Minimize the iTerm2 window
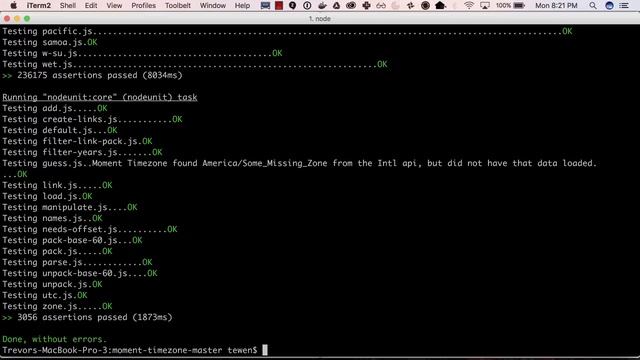This screenshot has height=360, width=640. coord(17,18)
